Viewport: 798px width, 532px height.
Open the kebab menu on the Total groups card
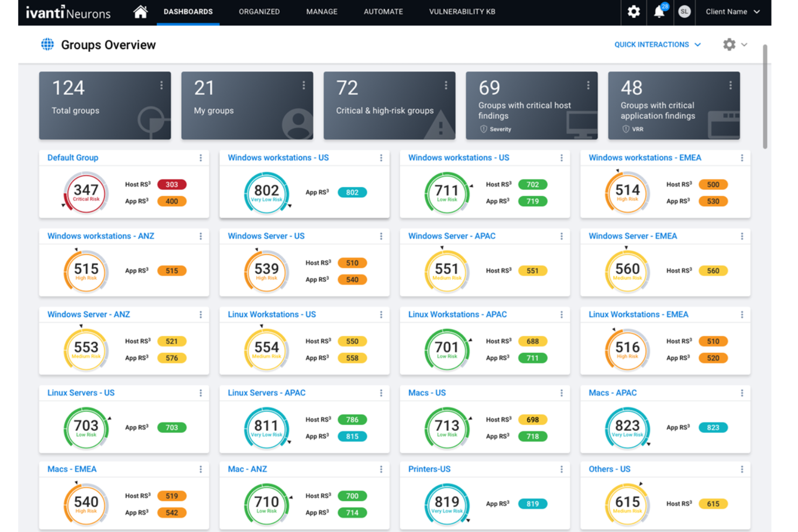(x=160, y=85)
